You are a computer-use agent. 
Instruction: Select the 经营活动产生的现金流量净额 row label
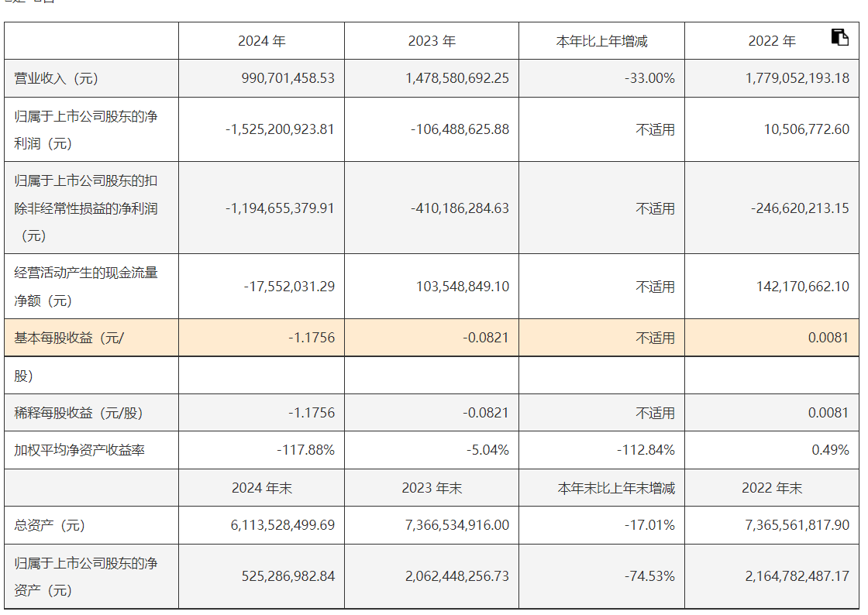[86, 286]
